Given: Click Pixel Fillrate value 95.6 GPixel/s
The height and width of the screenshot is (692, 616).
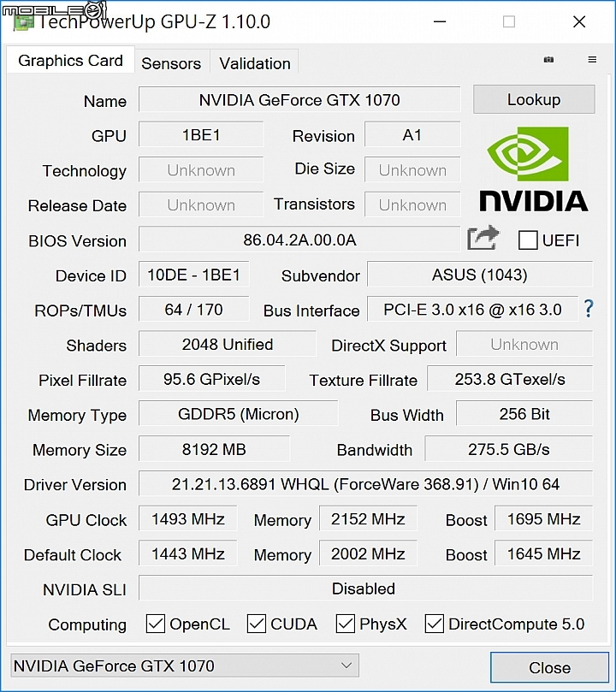Looking at the screenshot, I should [212, 379].
